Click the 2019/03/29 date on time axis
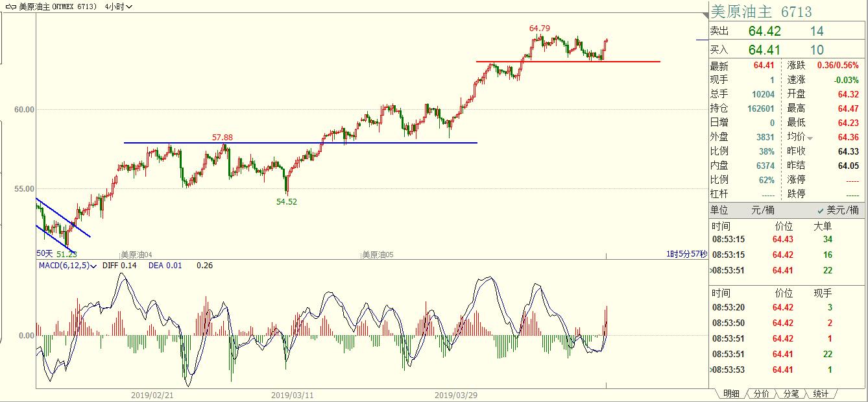 pos(455,395)
